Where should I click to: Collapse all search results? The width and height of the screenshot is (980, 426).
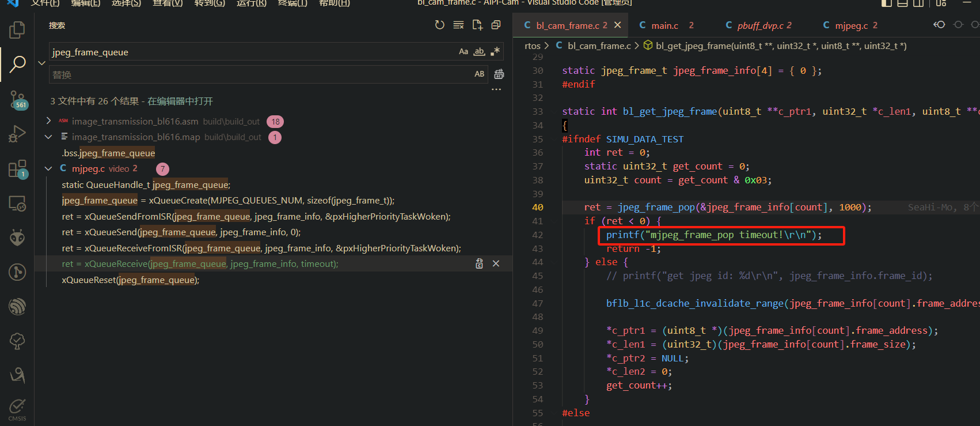(x=496, y=25)
